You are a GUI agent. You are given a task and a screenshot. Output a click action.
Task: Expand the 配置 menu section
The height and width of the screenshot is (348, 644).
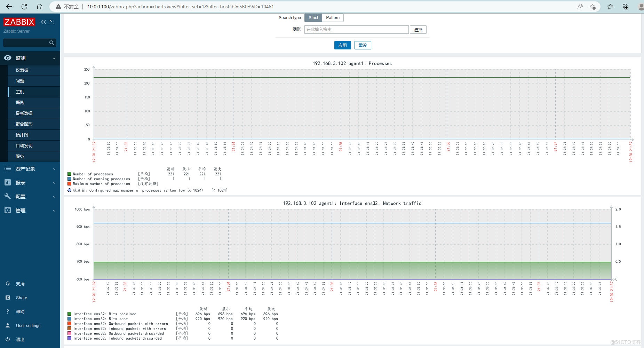[54, 197]
